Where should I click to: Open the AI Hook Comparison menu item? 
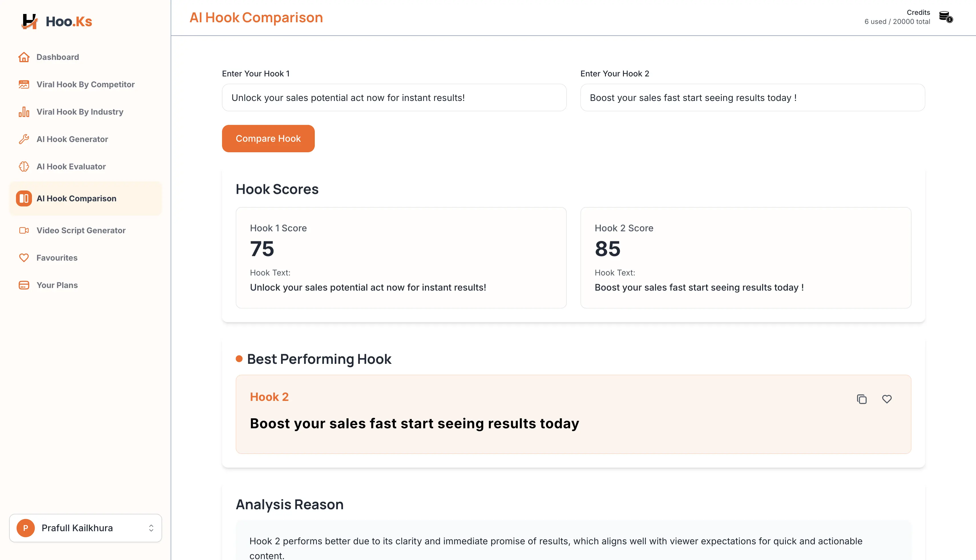point(76,198)
